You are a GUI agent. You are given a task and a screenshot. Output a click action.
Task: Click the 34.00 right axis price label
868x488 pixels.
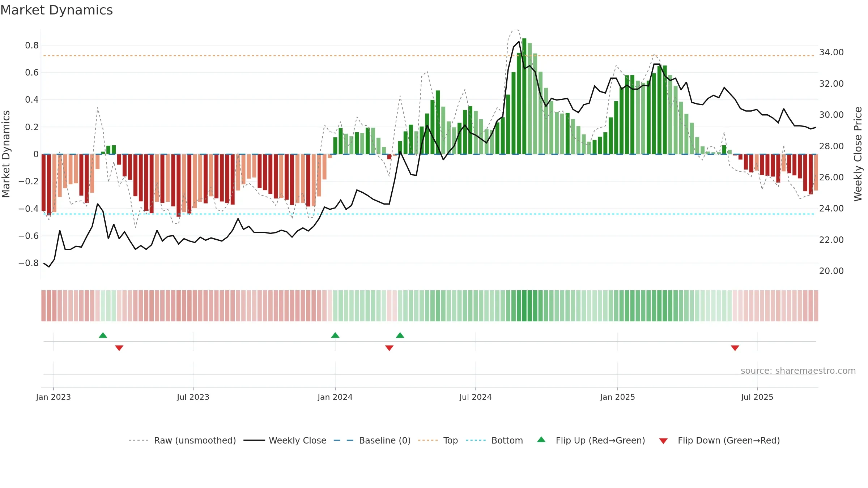click(831, 52)
